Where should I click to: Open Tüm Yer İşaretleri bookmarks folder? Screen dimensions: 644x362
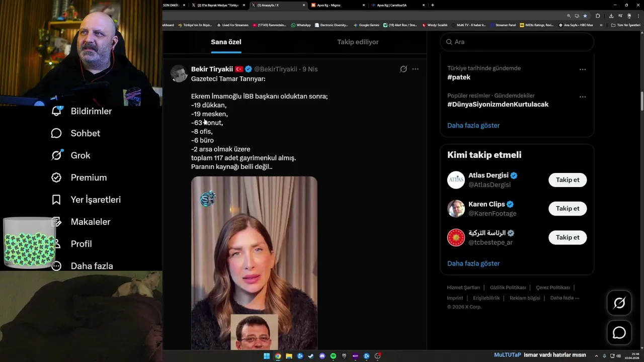pyautogui.click(x=625, y=25)
